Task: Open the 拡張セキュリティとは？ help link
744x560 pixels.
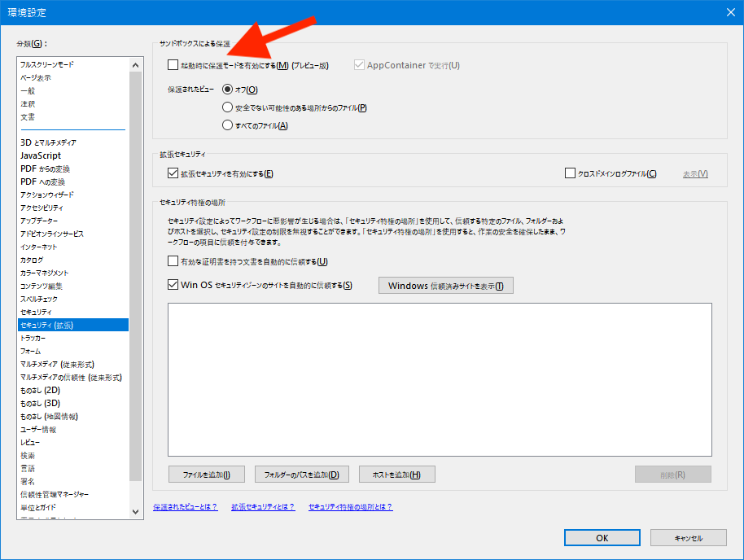Action: click(x=263, y=507)
